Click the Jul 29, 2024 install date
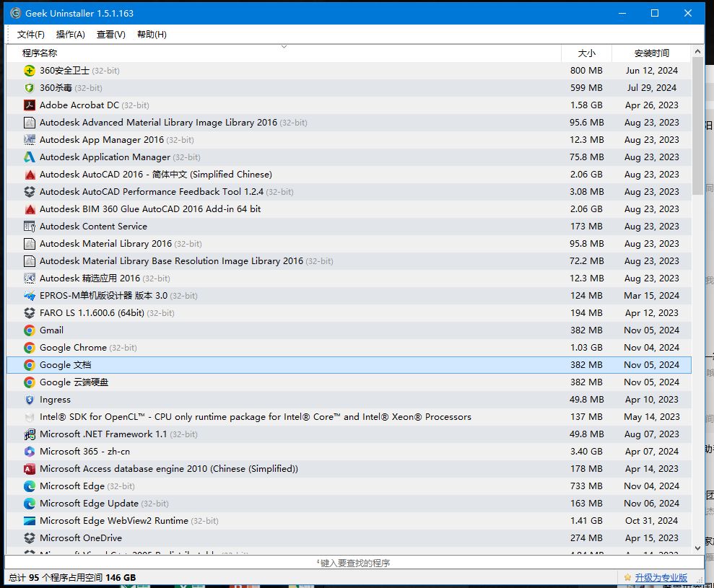Viewport: 714px width, 588px height. click(x=652, y=88)
